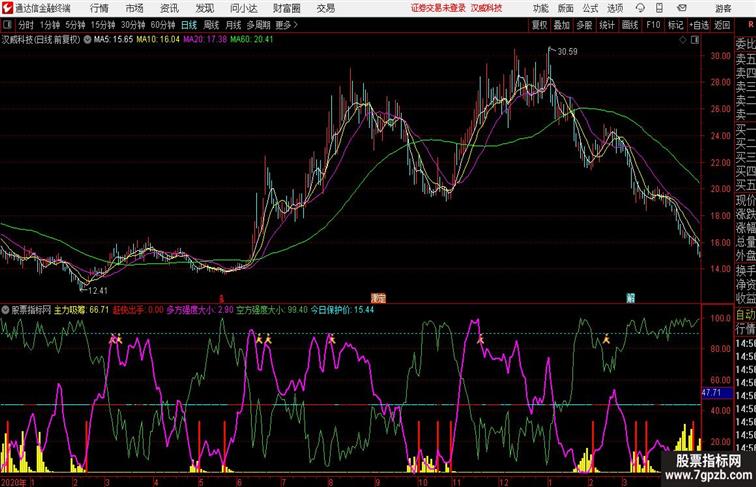Select the 多周期 multi-period tab

point(258,25)
